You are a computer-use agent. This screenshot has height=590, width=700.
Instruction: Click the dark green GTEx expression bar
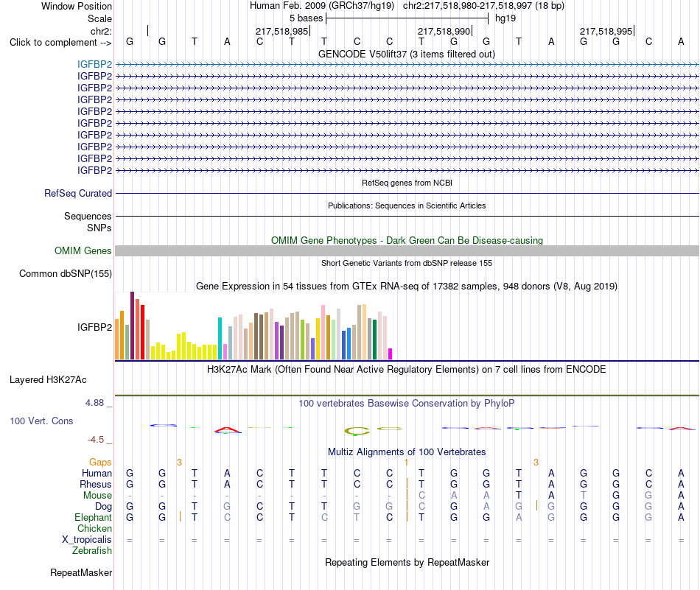click(x=374, y=340)
